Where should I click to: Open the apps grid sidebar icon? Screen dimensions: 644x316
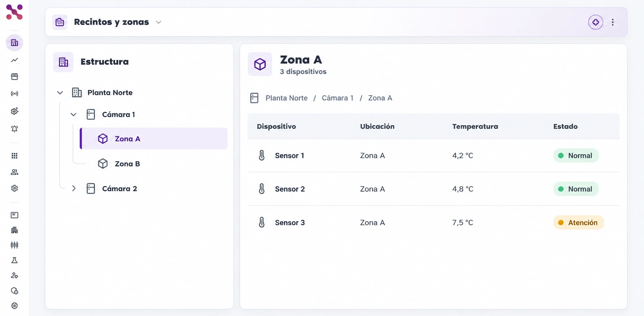tap(14, 156)
